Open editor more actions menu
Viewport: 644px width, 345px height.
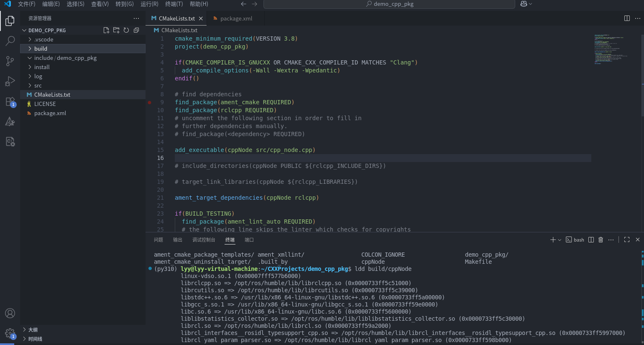(637, 18)
